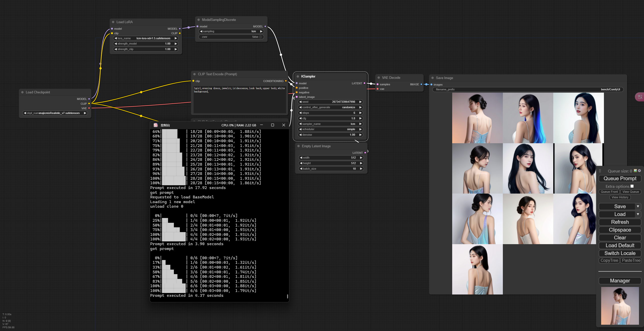Toggle the zsnr false switch
Viewport: 644px width, 331px height.
pos(260,37)
